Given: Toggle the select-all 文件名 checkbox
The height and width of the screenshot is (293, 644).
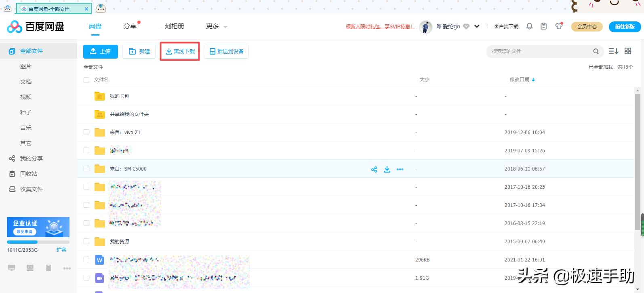Looking at the screenshot, I should coord(86,80).
